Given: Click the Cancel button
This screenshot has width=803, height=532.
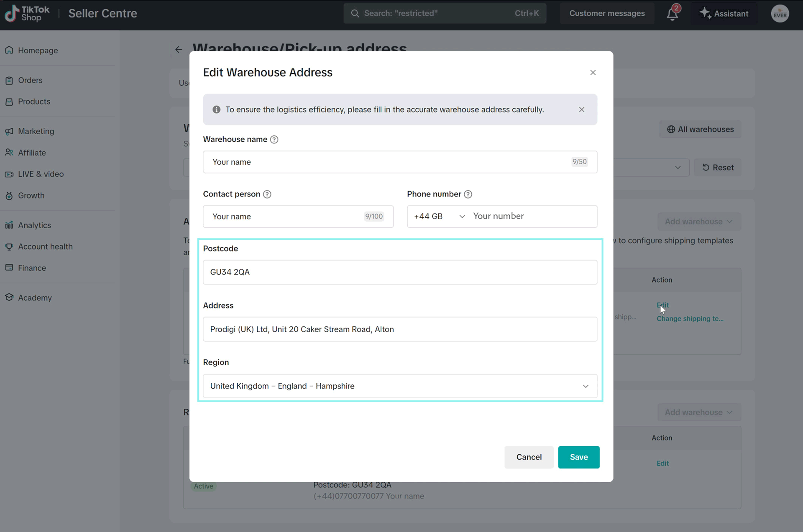Looking at the screenshot, I should (529, 457).
